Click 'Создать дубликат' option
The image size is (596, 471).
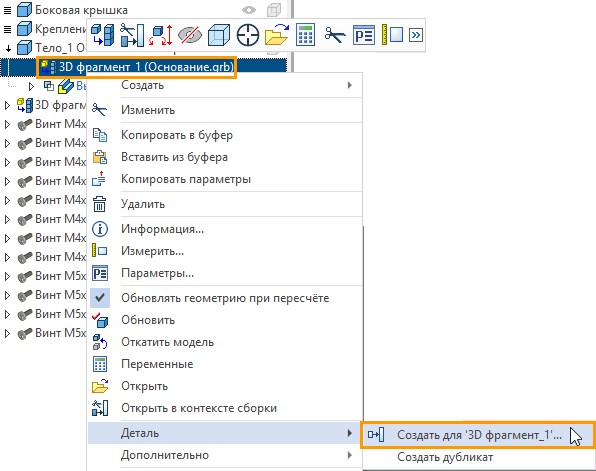(445, 457)
